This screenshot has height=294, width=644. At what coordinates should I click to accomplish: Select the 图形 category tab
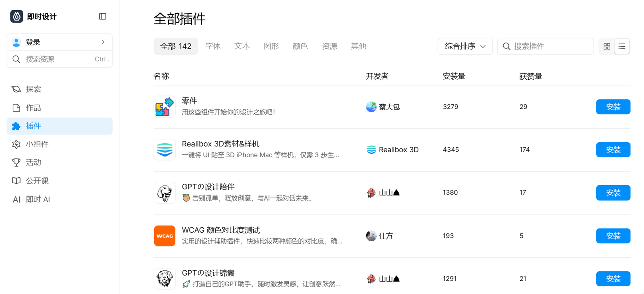271,46
